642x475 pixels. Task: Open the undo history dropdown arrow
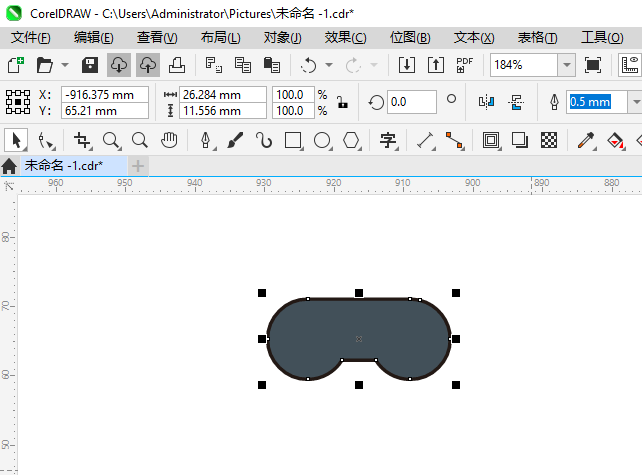pyautogui.click(x=329, y=65)
